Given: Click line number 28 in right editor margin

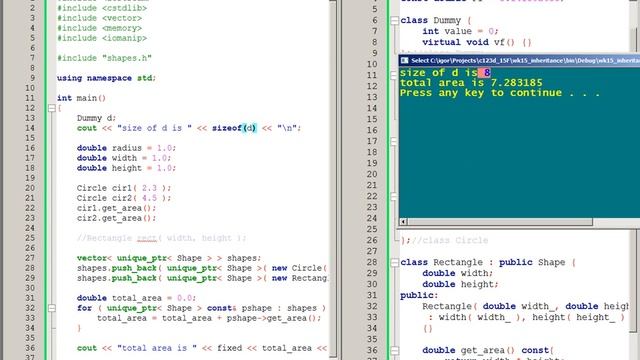Looking at the screenshot, I should pyautogui.click(x=372, y=262).
